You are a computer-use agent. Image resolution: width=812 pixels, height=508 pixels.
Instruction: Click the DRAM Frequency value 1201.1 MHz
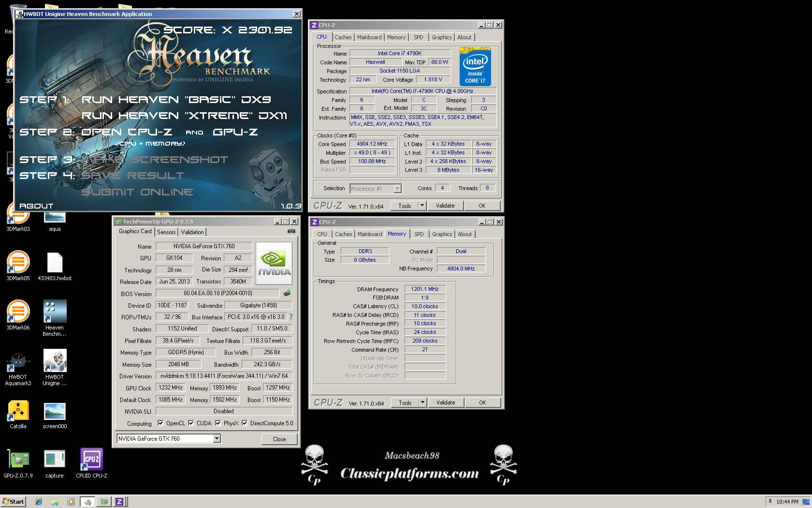coord(425,289)
